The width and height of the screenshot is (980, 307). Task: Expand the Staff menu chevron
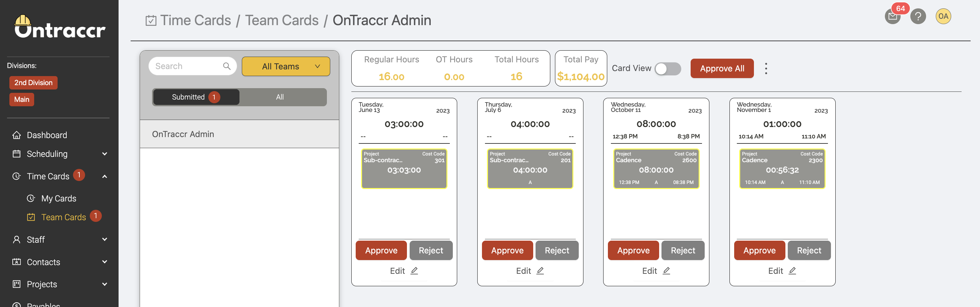click(x=104, y=240)
